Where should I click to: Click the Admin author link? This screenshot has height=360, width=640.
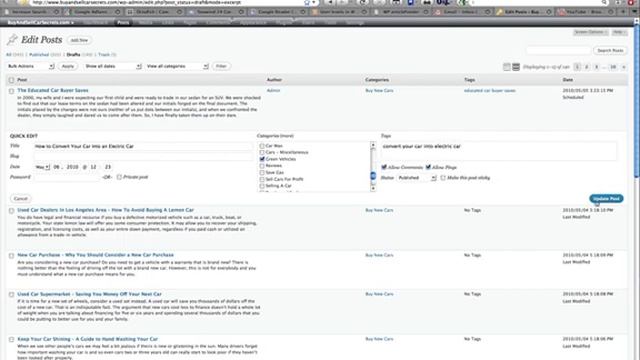pos(273,90)
